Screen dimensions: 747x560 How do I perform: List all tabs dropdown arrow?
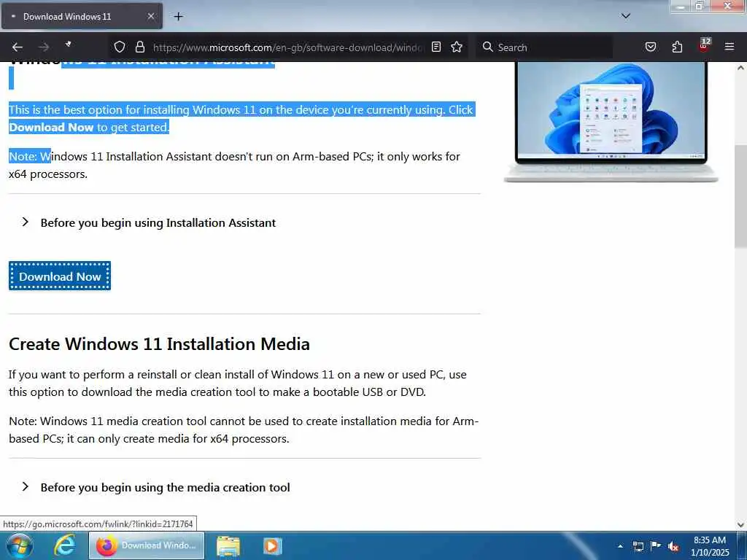(x=625, y=16)
